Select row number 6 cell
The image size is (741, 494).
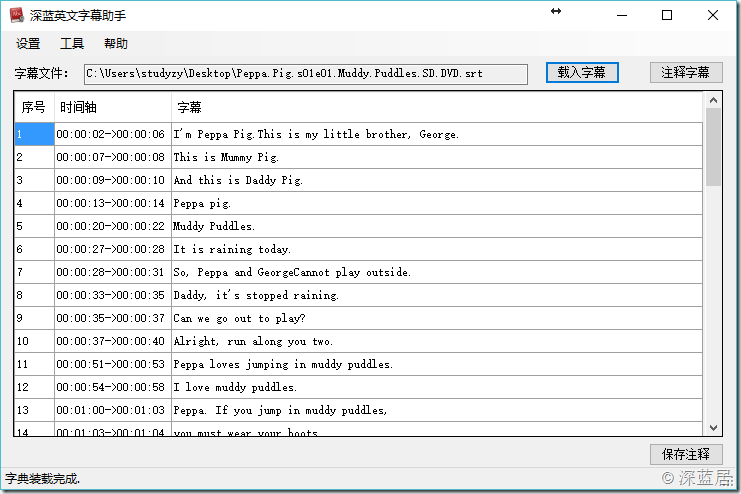click(x=34, y=249)
